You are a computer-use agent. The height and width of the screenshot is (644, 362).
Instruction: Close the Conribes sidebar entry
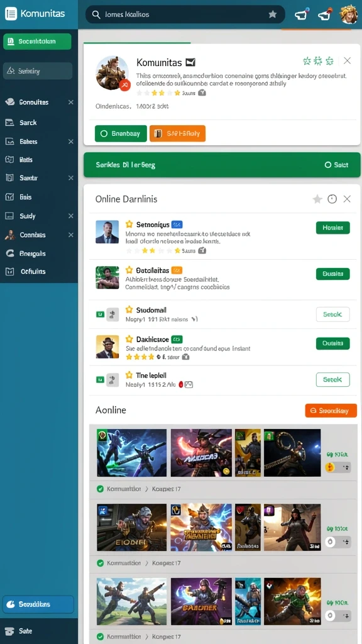(70, 235)
